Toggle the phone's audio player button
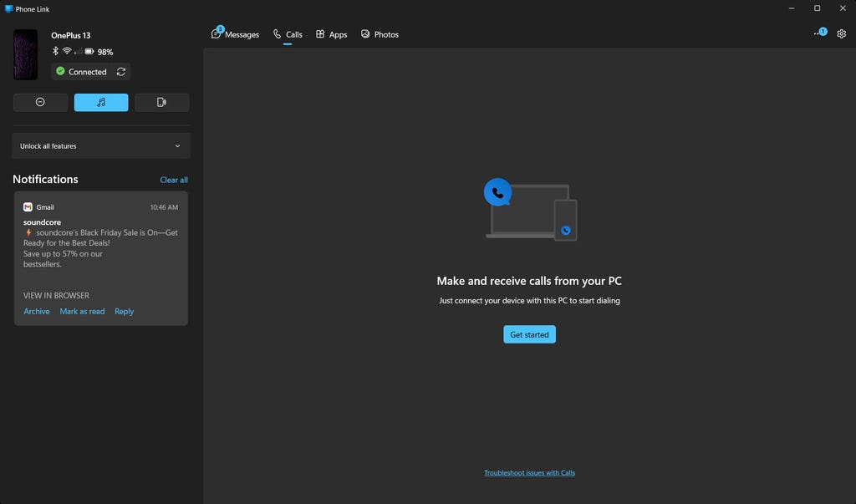 coord(101,102)
